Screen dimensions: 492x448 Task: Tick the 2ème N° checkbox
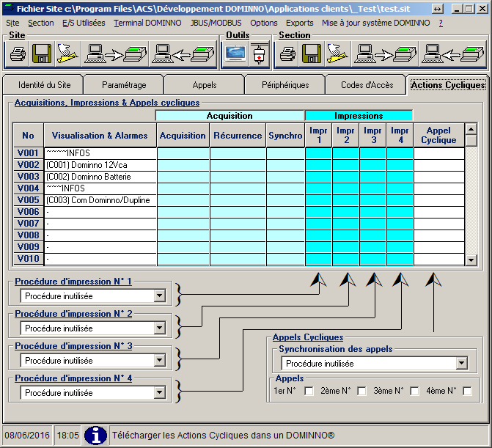pos(361,392)
